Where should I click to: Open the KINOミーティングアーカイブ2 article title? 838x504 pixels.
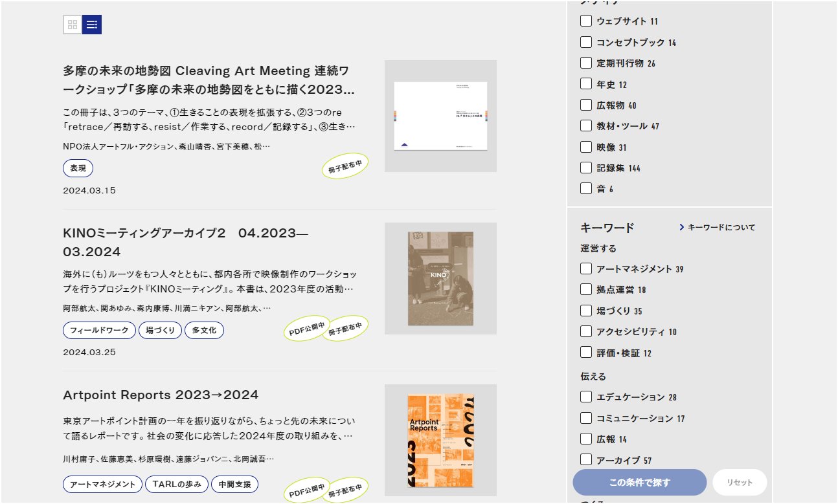[x=186, y=242]
